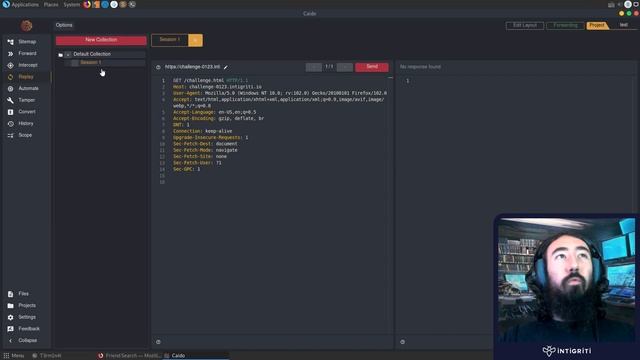Open the Forward section in sidebar
Screen dimensions: 640x360
click(x=27, y=53)
